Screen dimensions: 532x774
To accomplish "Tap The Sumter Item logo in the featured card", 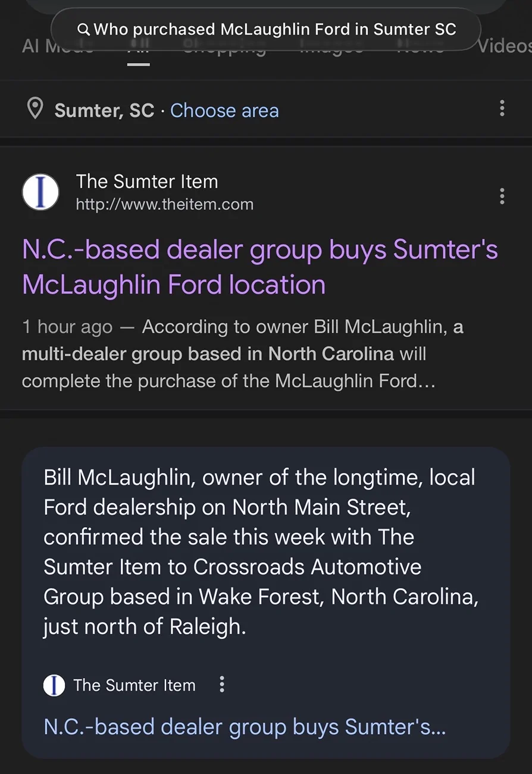I will click(54, 685).
